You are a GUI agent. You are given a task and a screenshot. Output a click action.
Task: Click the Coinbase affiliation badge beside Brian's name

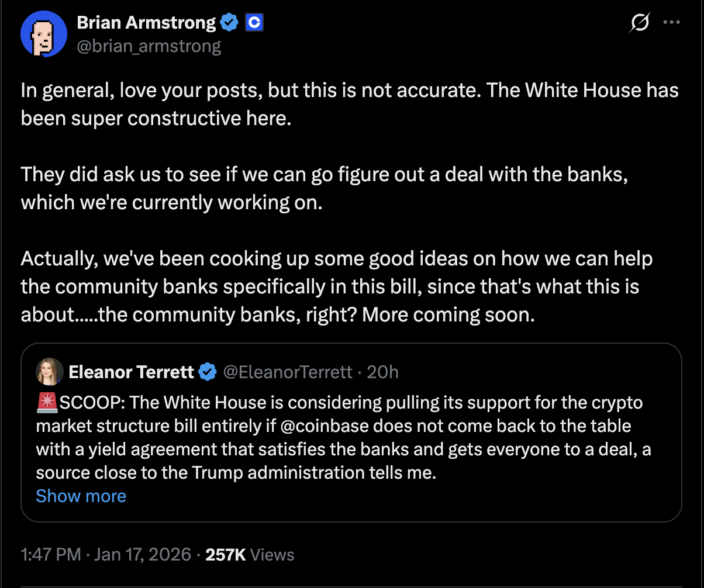coord(254,22)
